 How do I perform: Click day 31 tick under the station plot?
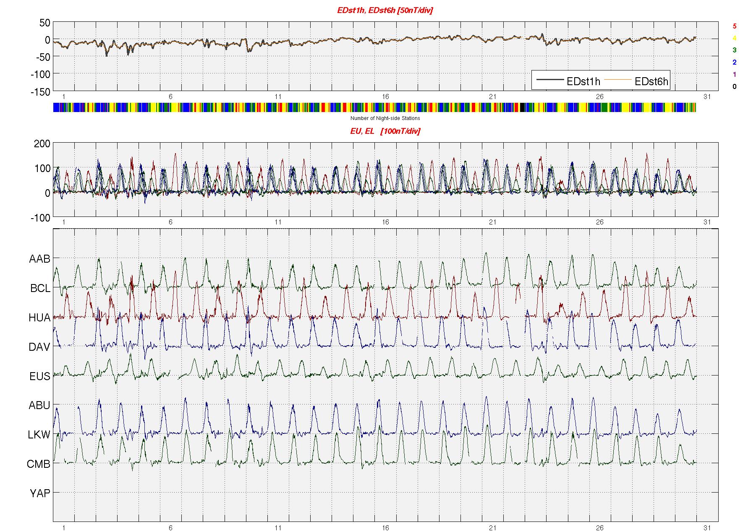707,527
